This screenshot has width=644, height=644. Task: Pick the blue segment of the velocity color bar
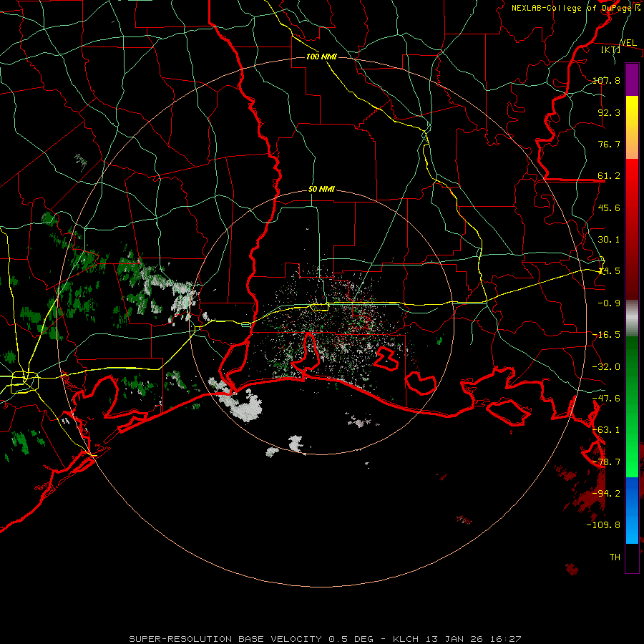point(632,510)
